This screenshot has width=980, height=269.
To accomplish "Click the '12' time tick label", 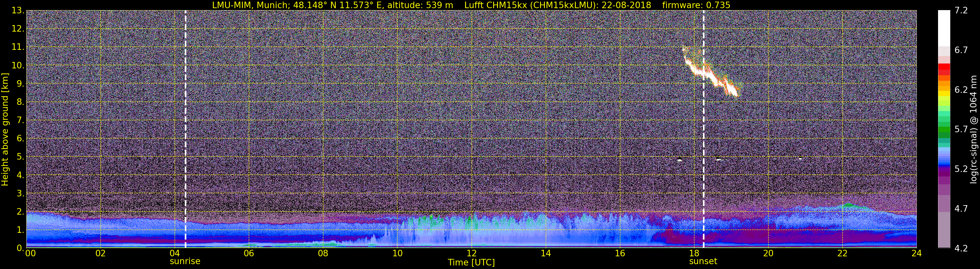I will [471, 253].
